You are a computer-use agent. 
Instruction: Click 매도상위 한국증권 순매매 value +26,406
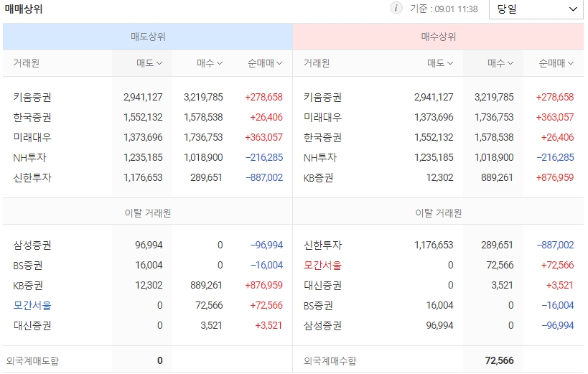click(266, 118)
